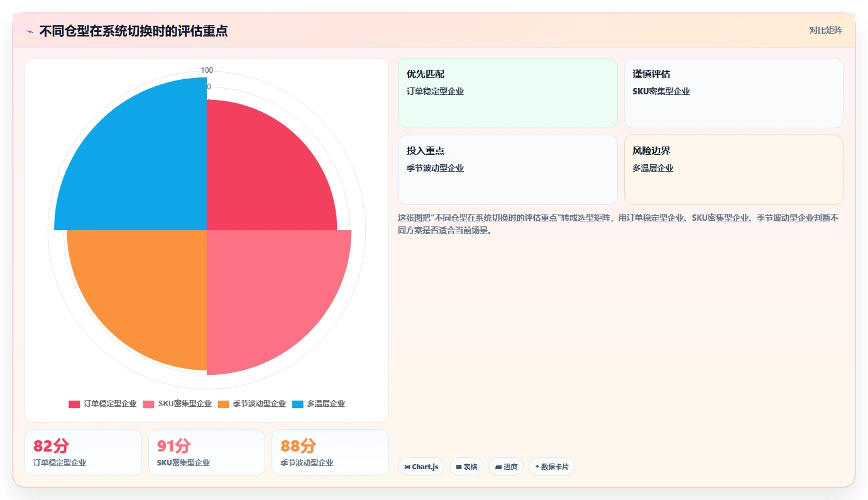Click the 82分 stat card
The height and width of the screenshot is (500, 868).
pyautogui.click(x=83, y=452)
